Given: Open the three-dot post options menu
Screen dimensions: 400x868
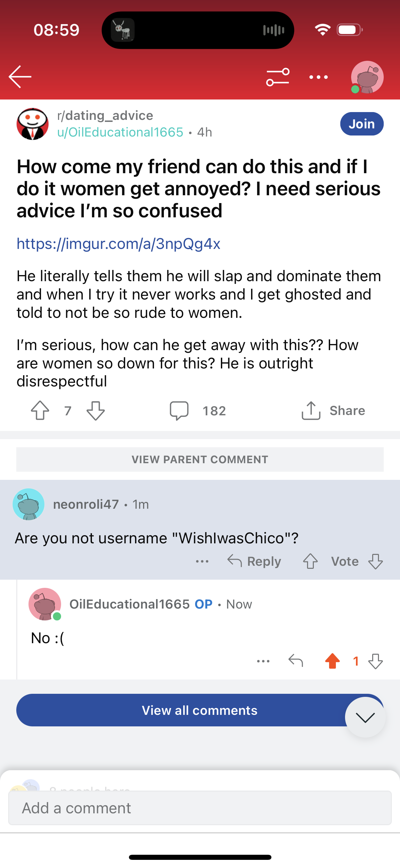Looking at the screenshot, I should click(x=319, y=77).
